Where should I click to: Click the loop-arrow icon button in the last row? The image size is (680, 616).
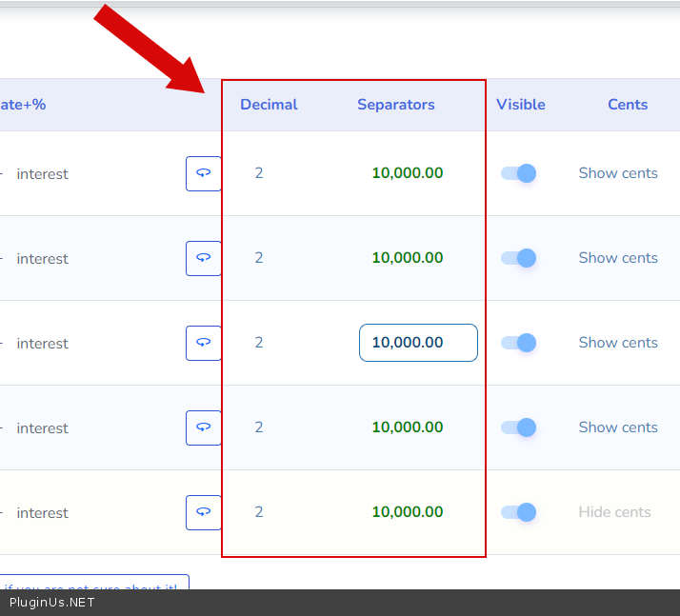203,512
